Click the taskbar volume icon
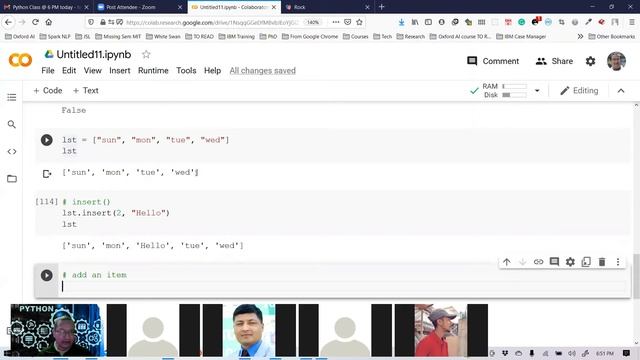640x360 pixels. [572, 353]
